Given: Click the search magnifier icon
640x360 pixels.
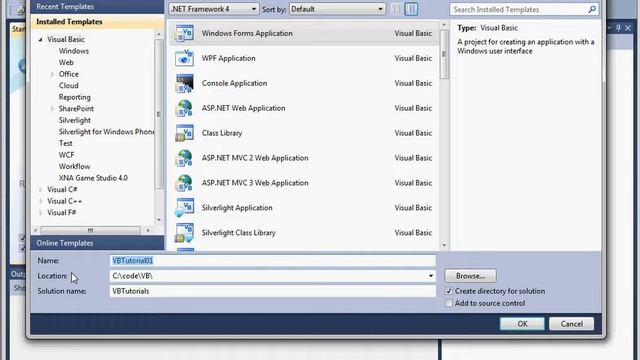Looking at the screenshot, I should tap(592, 9).
